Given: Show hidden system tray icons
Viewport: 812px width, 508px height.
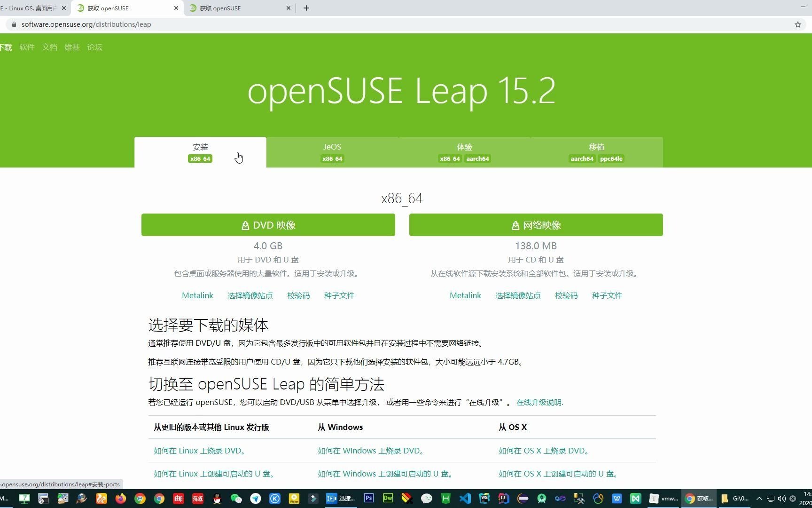Looking at the screenshot, I should point(759,499).
